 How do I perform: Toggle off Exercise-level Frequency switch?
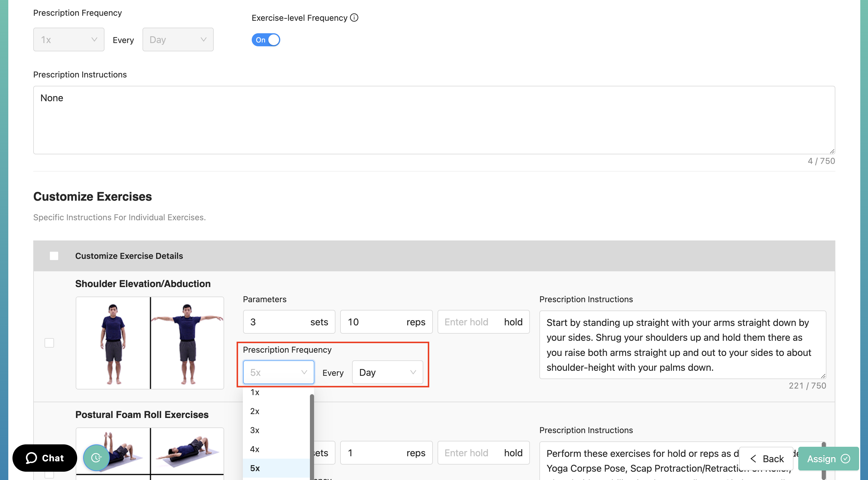[265, 40]
